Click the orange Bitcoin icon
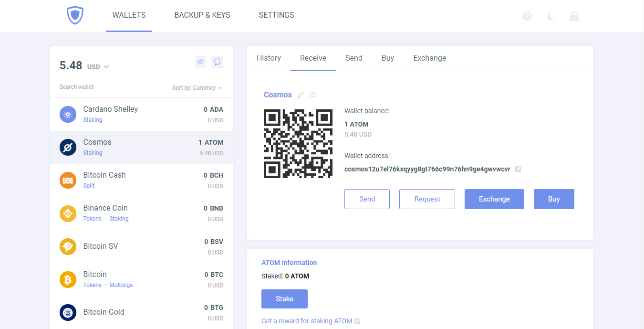 [x=68, y=279]
